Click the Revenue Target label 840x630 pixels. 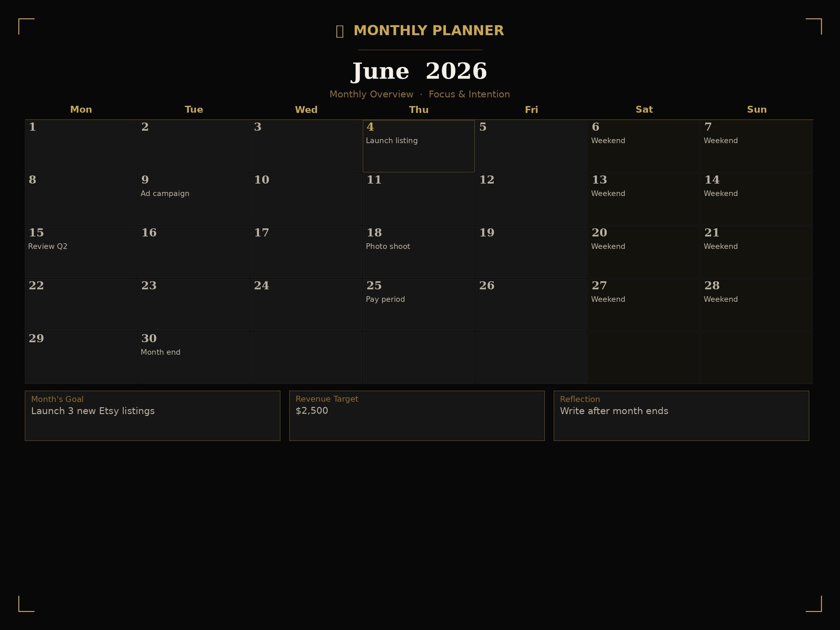pos(327,399)
